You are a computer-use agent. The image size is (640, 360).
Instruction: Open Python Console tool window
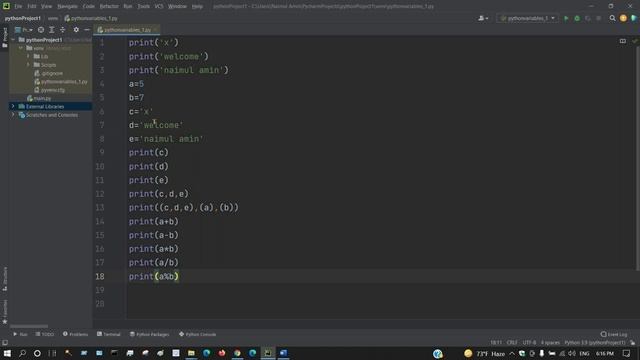(198, 334)
